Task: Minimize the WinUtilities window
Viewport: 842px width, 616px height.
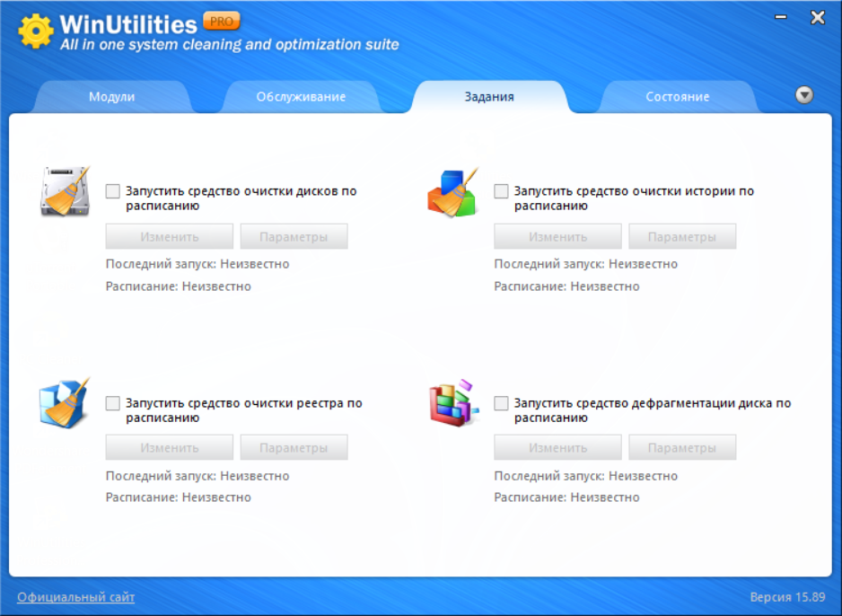Action: pos(781,17)
